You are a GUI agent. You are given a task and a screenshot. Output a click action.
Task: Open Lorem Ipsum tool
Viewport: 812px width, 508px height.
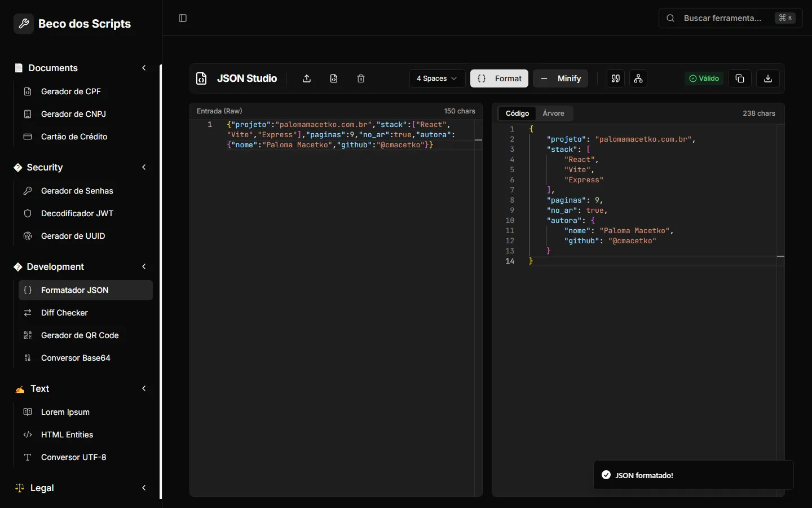pyautogui.click(x=86, y=412)
